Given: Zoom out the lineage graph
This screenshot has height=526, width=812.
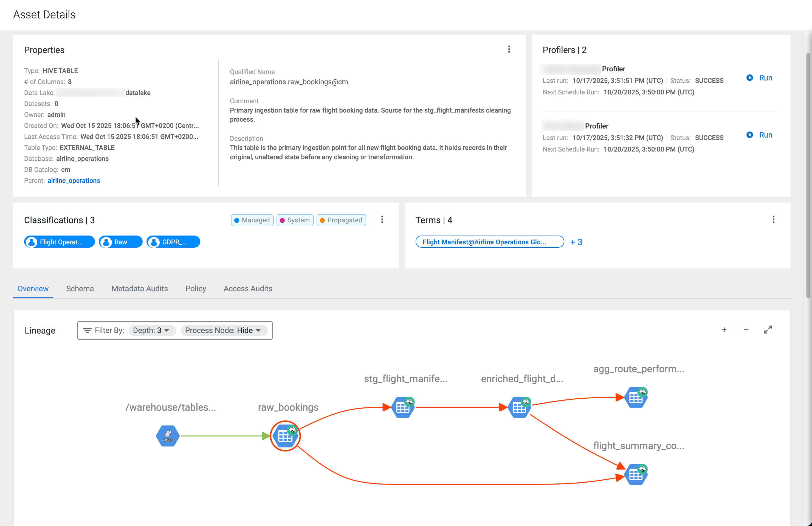Looking at the screenshot, I should [x=746, y=330].
